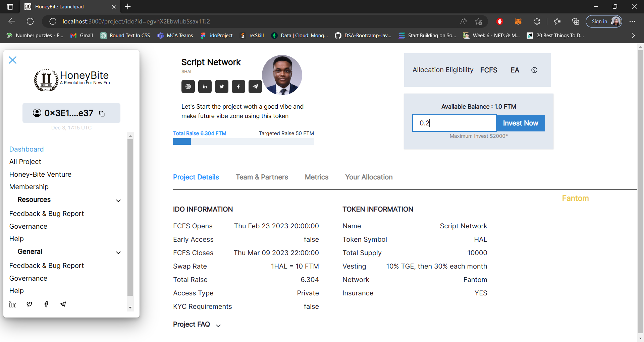Click the investment amount input field
644x342 pixels.
[454, 123]
